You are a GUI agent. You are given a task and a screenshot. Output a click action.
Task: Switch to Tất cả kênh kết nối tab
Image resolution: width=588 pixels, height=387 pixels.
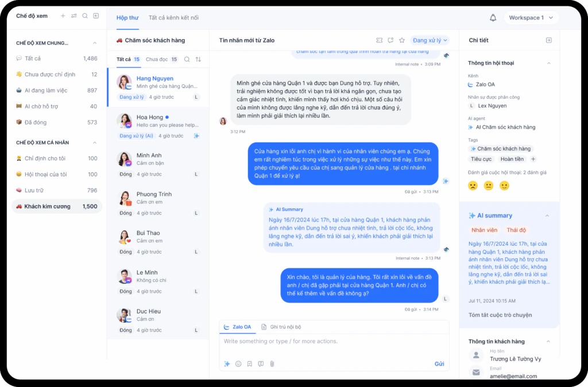coord(173,18)
